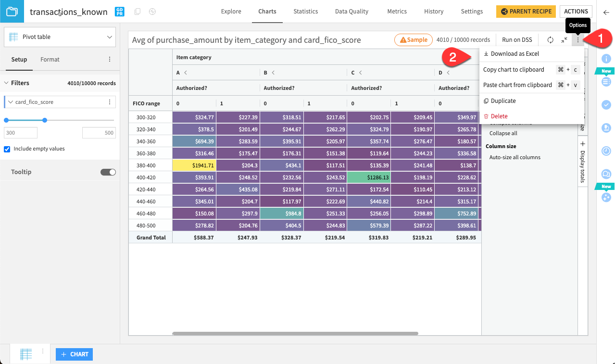Image resolution: width=615 pixels, height=364 pixels.
Task: Click the plus icon above Display totals
Action: (x=582, y=144)
